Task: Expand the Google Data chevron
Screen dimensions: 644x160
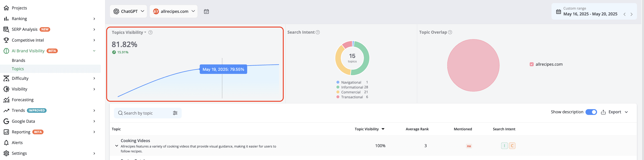Action: click(x=94, y=121)
